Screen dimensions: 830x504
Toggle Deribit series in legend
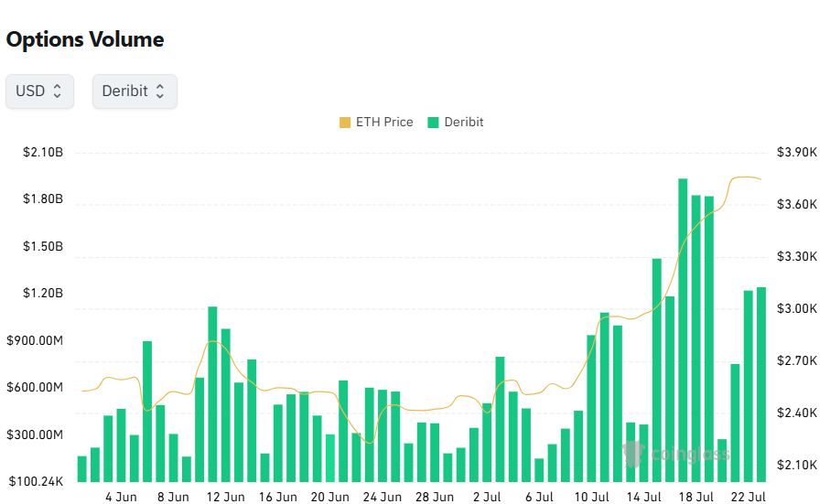click(456, 123)
